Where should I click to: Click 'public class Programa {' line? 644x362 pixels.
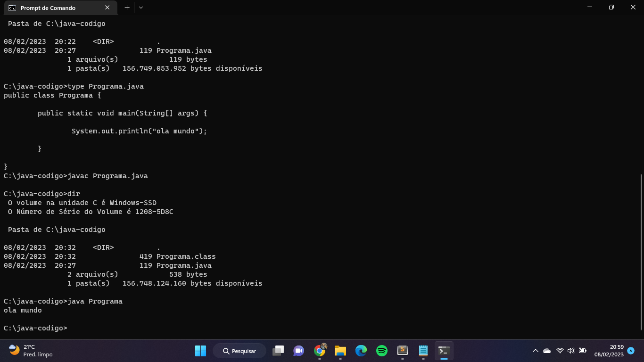coord(52,95)
